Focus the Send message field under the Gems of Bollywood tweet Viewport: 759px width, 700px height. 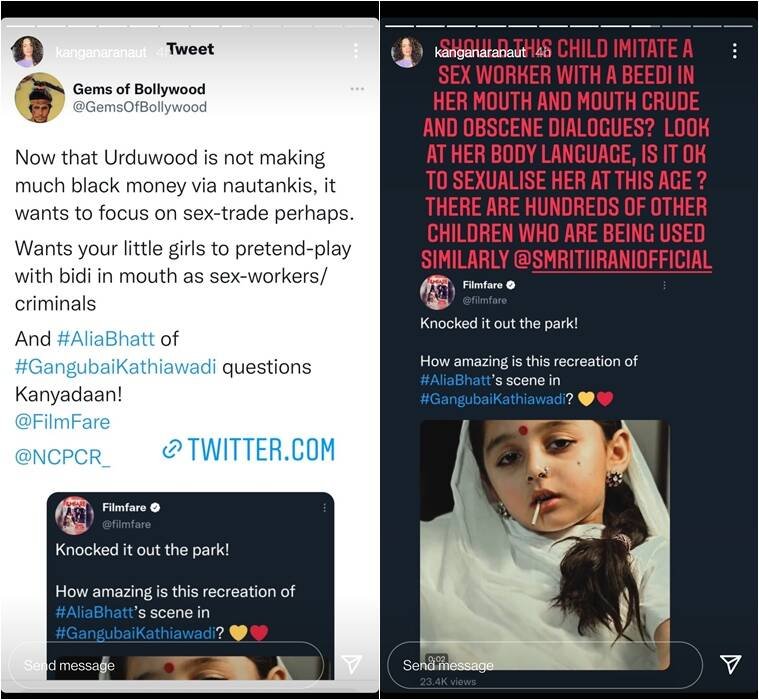pyautogui.click(x=165, y=664)
